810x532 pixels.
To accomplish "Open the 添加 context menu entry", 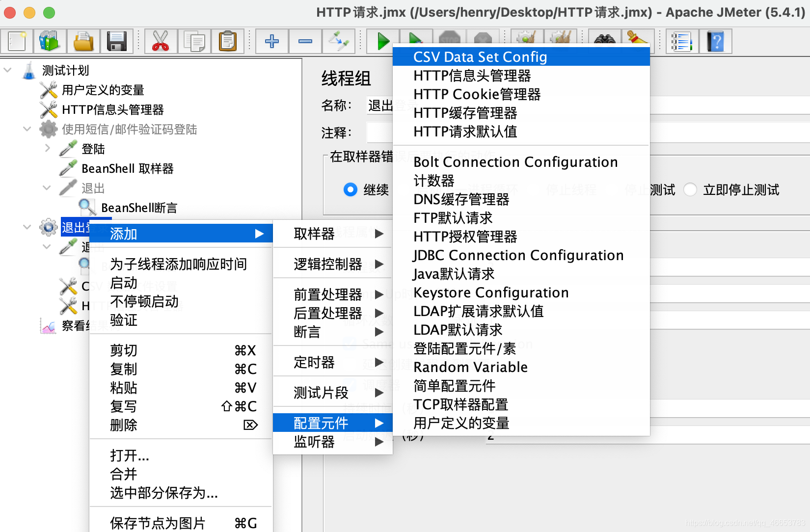I will click(x=181, y=234).
